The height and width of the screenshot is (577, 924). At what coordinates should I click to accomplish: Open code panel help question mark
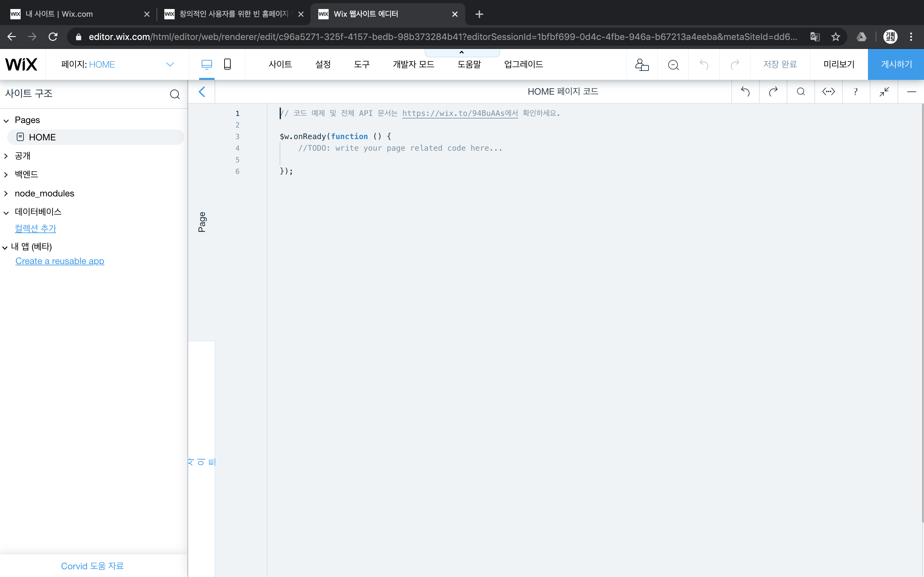[856, 91]
